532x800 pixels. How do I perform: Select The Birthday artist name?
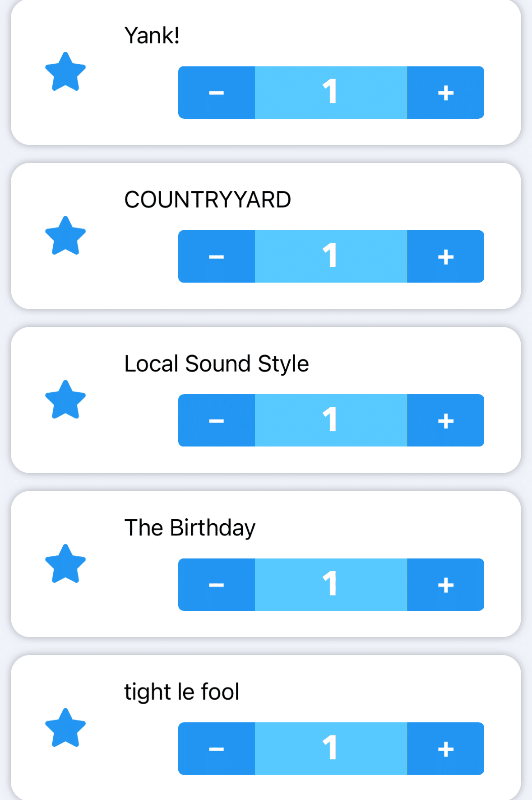(190, 528)
